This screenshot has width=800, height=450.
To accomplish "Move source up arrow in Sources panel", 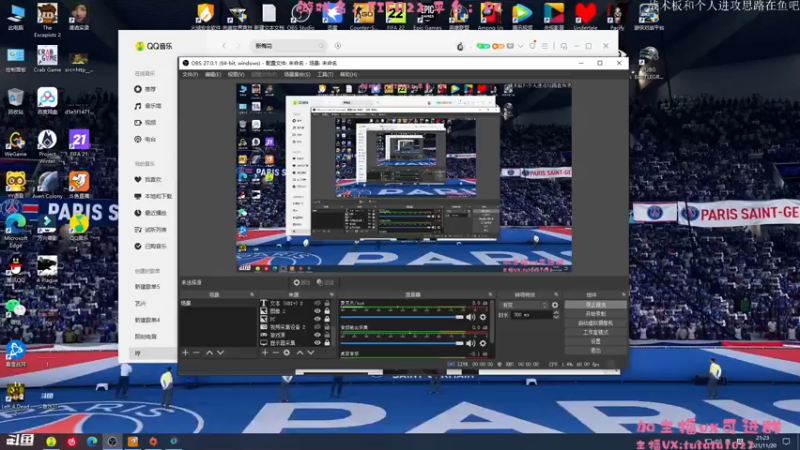I will click(x=299, y=353).
